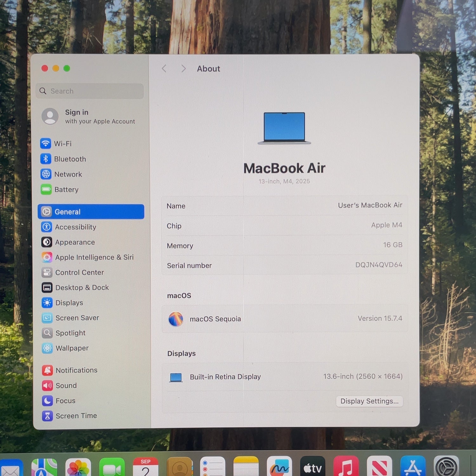Open Bluetooth settings in the sidebar
Viewport: 476px width, 476px height.
pyautogui.click(x=63, y=159)
